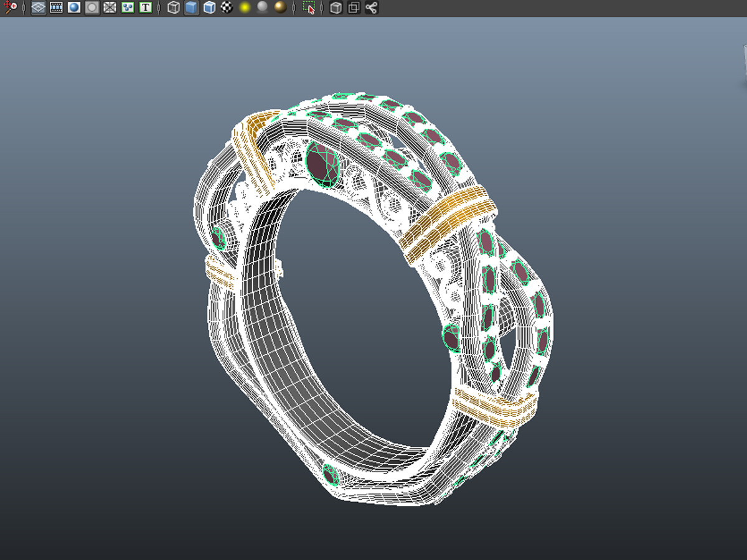
Task: Switch to Wireframe cube display mode
Action: (174, 8)
